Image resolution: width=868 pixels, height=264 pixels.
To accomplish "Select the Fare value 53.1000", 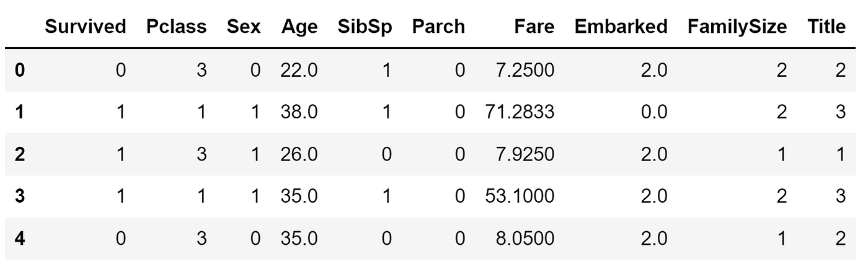I will [x=520, y=197].
